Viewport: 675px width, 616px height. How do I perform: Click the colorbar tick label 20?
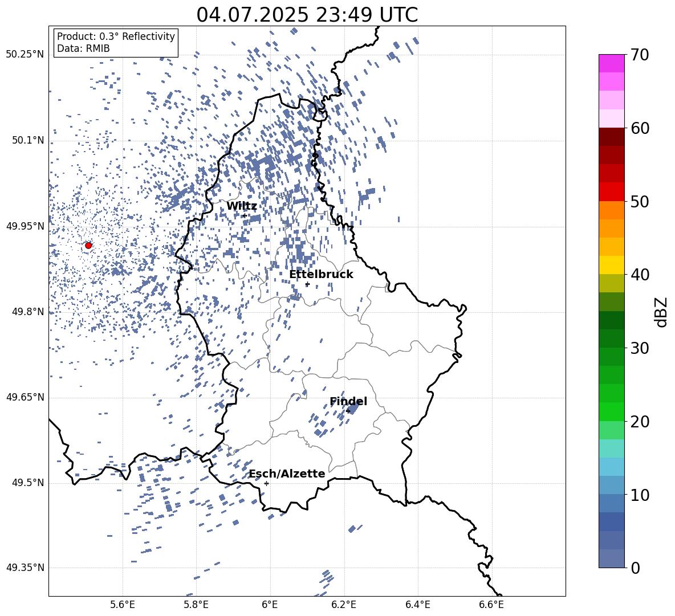[640, 422]
